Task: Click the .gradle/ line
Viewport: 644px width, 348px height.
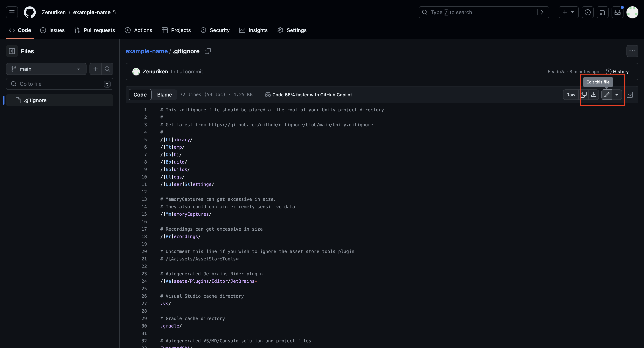Action: tap(171, 326)
